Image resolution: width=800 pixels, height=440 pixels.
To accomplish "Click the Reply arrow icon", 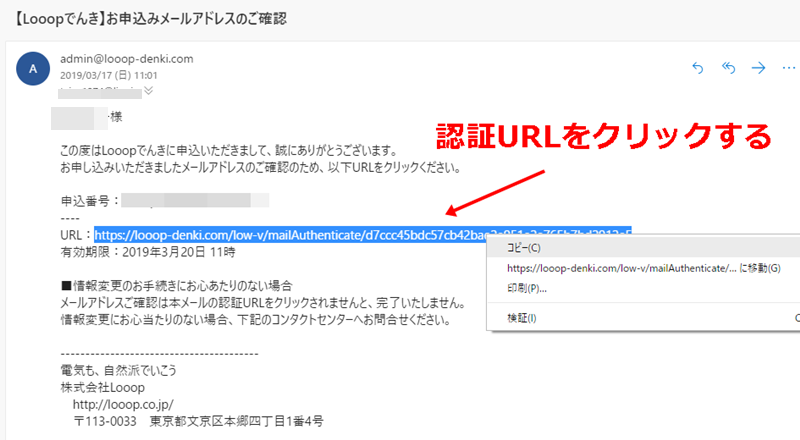I will tap(698, 68).
